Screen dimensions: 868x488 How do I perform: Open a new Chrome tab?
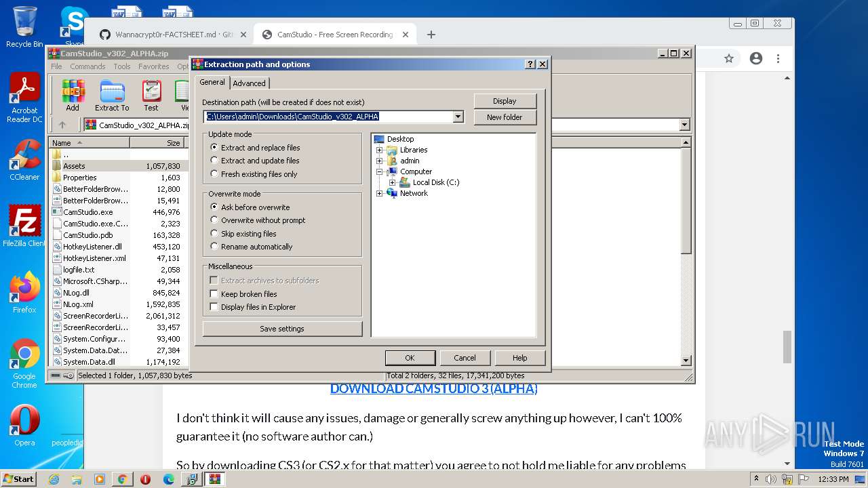click(x=431, y=35)
